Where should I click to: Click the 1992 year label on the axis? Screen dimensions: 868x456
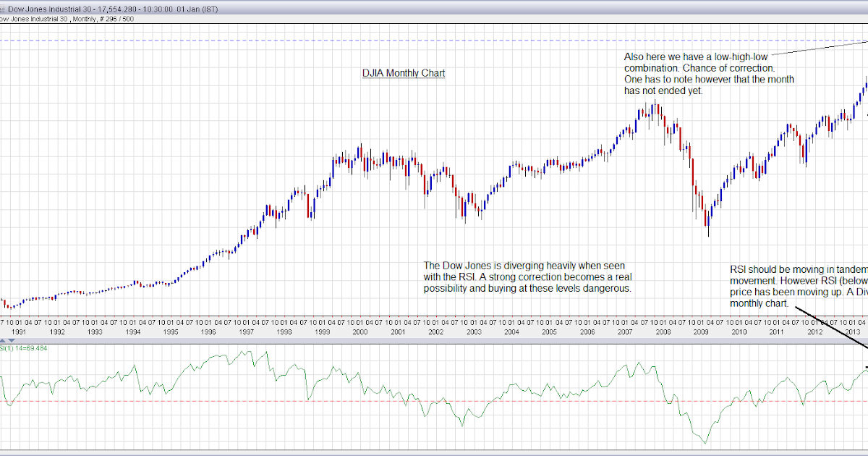[57, 332]
